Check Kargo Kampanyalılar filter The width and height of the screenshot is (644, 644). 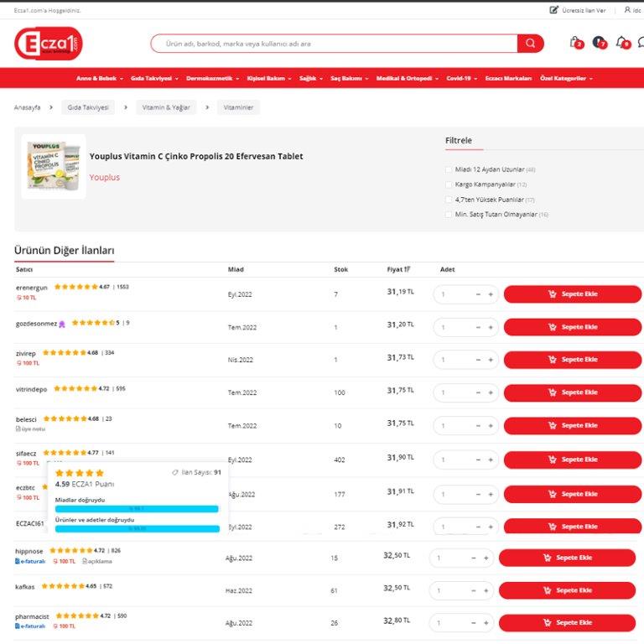pyautogui.click(x=449, y=184)
